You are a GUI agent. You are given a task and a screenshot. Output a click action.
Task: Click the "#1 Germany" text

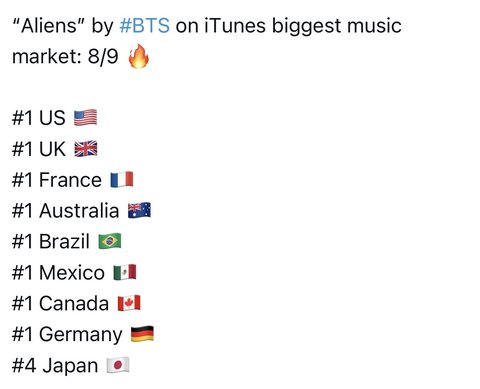[67, 335]
